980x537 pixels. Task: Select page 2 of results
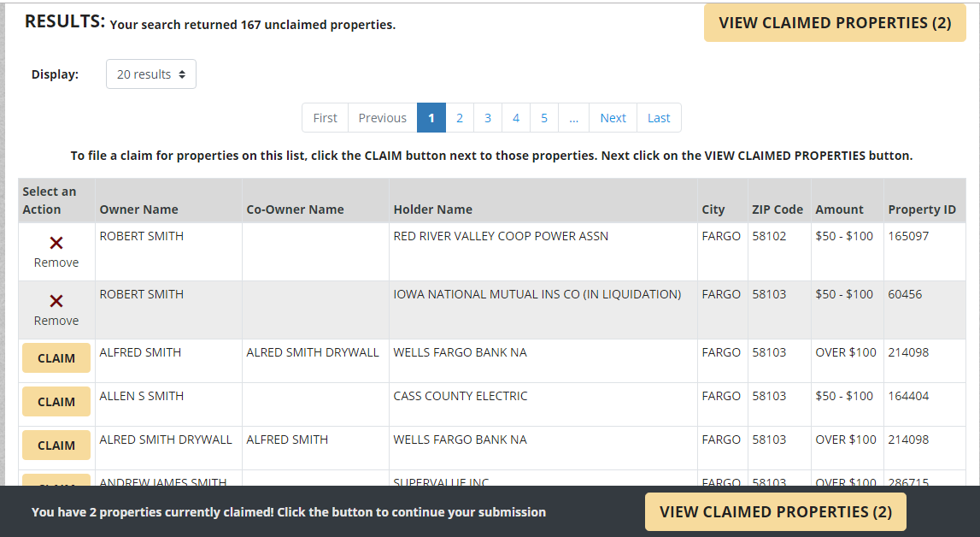(460, 117)
